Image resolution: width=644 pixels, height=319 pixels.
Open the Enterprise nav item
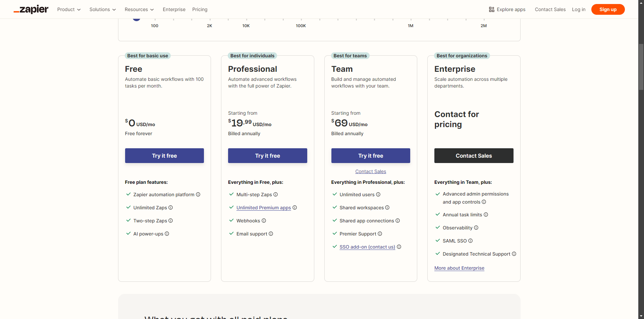click(x=174, y=9)
